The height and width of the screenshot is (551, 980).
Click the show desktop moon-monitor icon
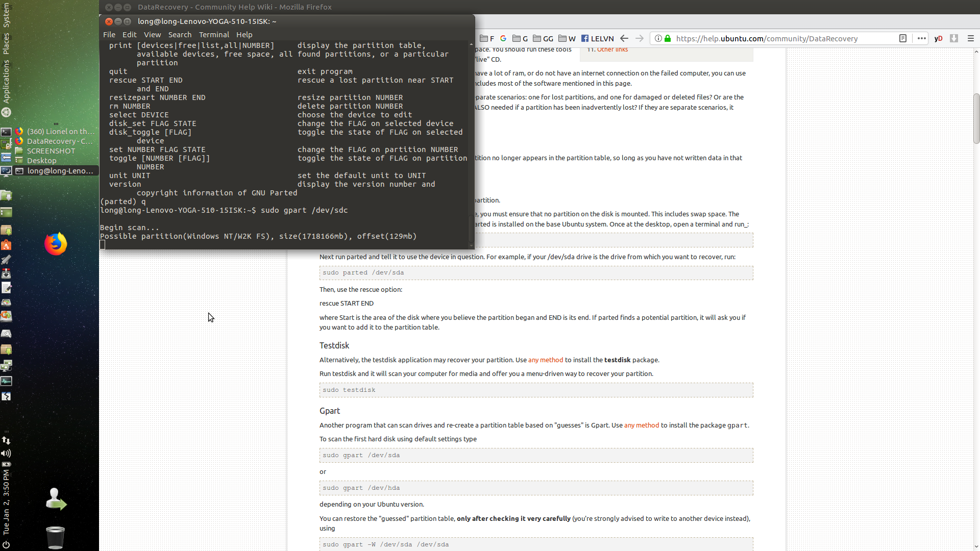click(x=6, y=170)
